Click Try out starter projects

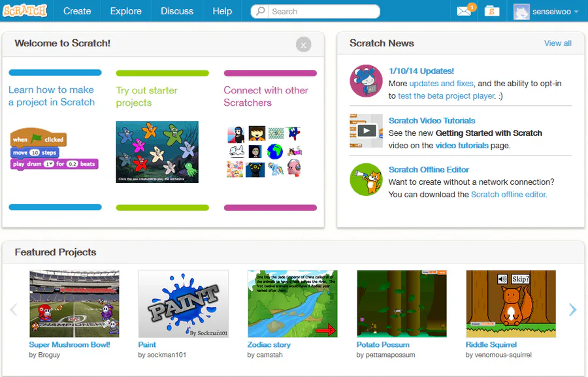(x=146, y=97)
